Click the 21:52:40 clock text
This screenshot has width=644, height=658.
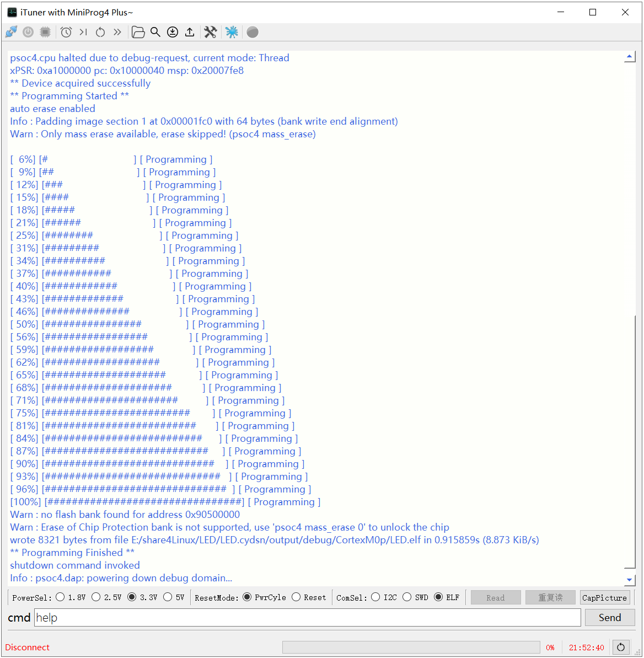(587, 648)
